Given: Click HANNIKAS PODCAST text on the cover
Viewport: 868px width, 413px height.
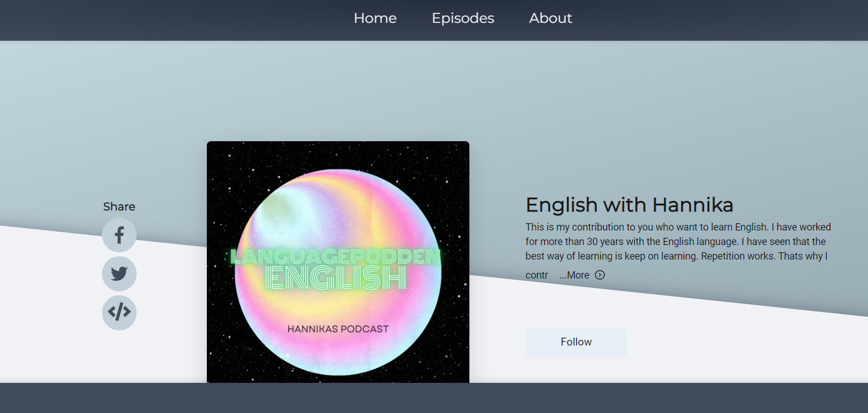Looking at the screenshot, I should (338, 329).
